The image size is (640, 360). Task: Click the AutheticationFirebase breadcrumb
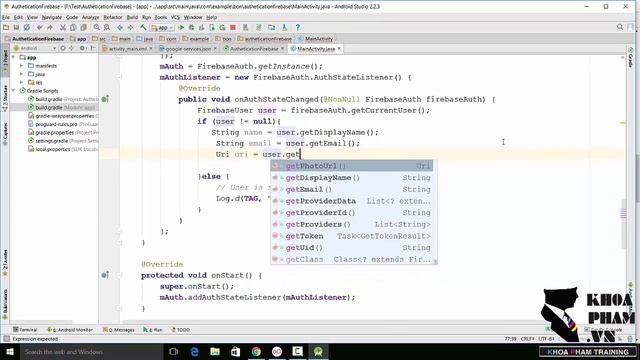coord(34,39)
